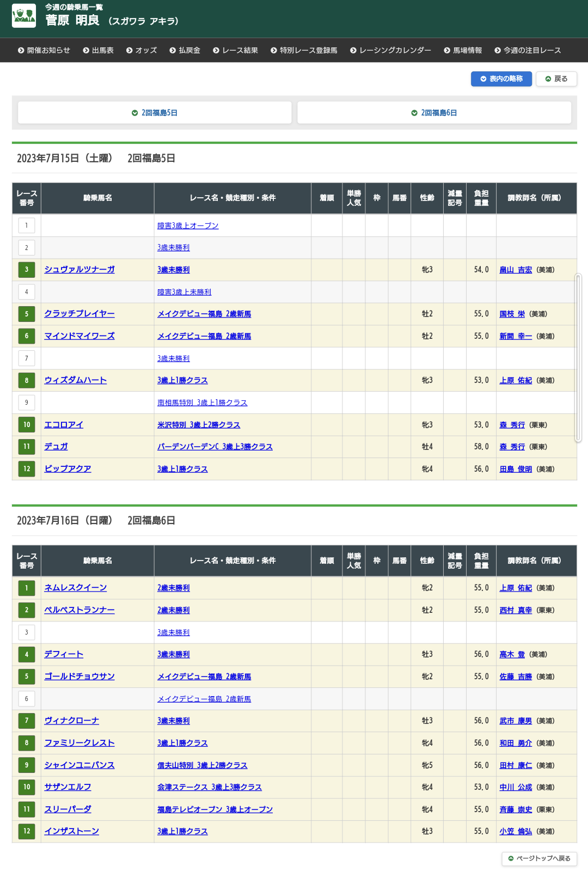
Task: Jump to 2回福島6日 section
Action: coord(434,113)
